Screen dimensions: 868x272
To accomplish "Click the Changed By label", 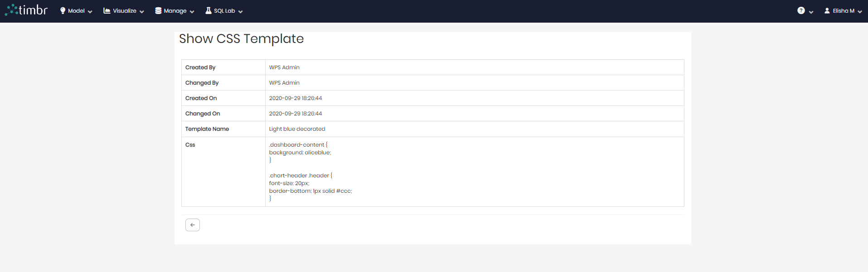I will 202,83.
